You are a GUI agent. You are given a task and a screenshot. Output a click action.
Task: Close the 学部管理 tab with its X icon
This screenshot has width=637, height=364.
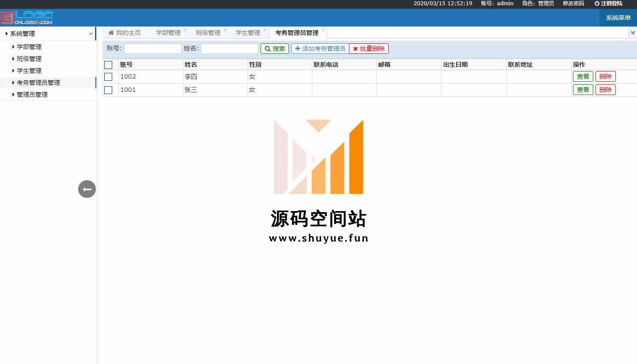pos(186,30)
